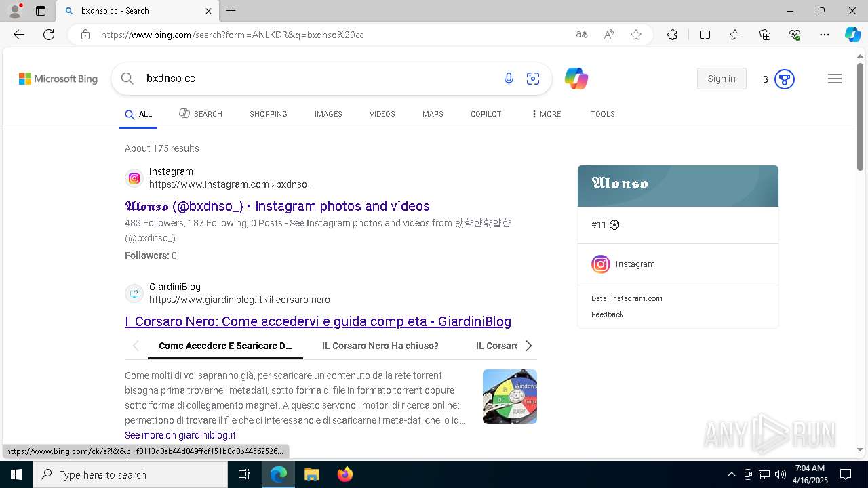
Task: Click See more on giardiniblog.it link
Action: click(x=180, y=435)
